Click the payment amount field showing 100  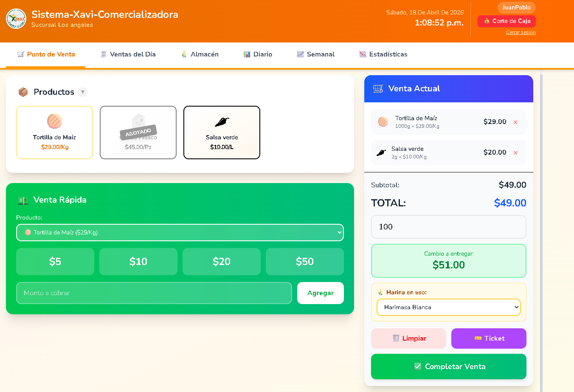point(448,227)
